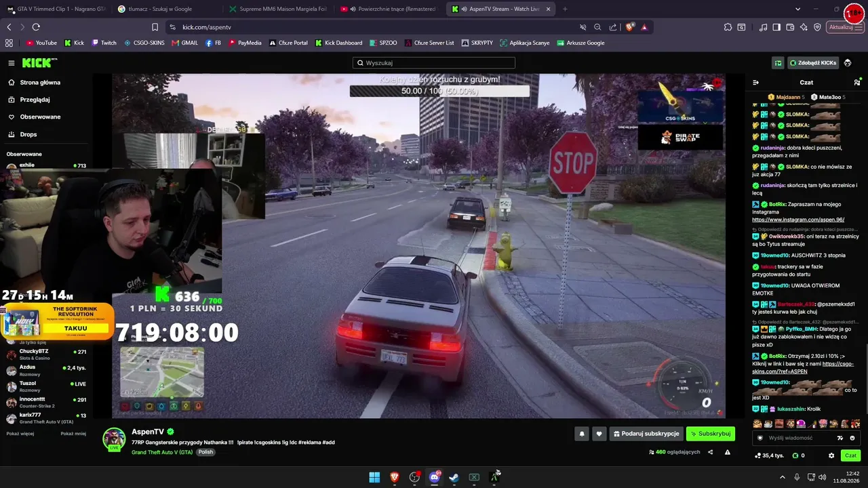The image size is (868, 488).
Task: Bookmark this page using the bookmark icon
Action: (155, 27)
